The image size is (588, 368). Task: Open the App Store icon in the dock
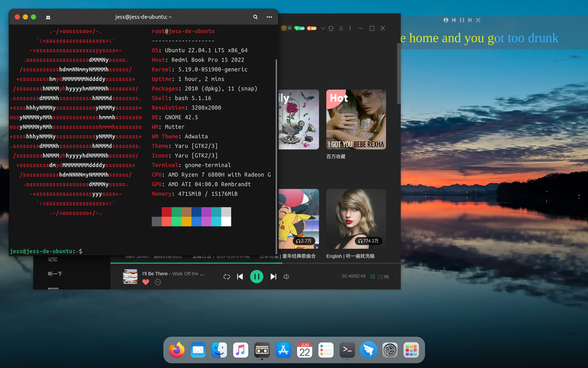(x=283, y=350)
